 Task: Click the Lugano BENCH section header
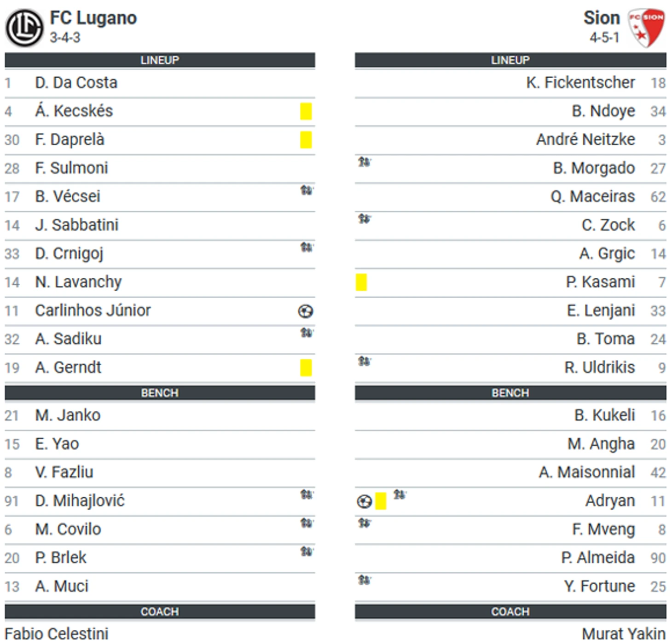point(160,393)
